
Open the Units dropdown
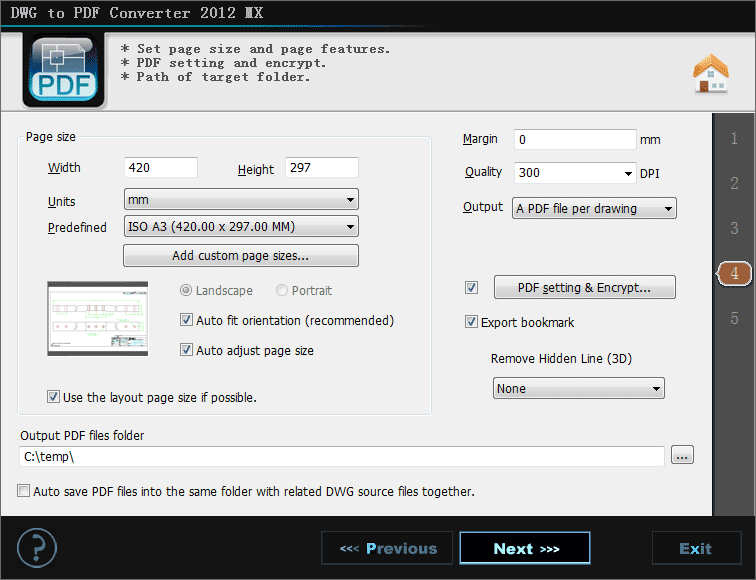pyautogui.click(x=241, y=199)
